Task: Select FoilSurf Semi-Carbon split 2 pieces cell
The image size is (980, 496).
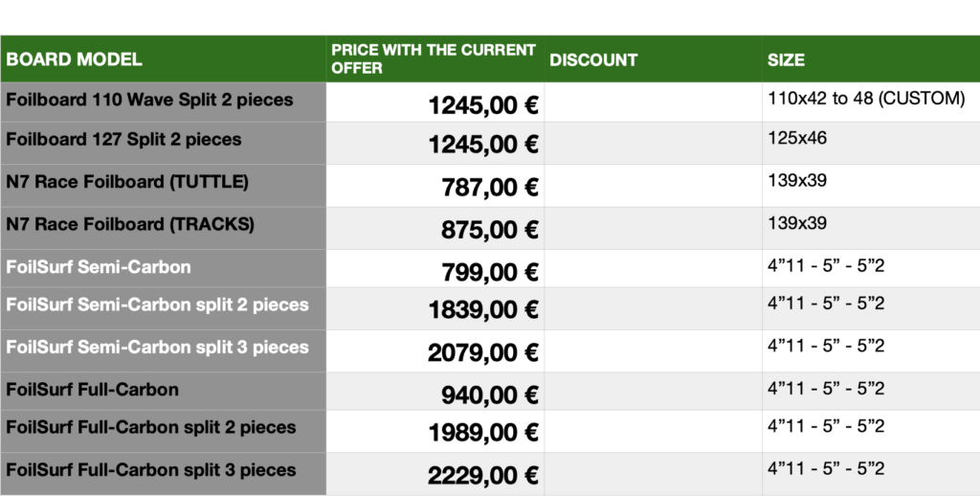Action: pyautogui.click(x=163, y=308)
